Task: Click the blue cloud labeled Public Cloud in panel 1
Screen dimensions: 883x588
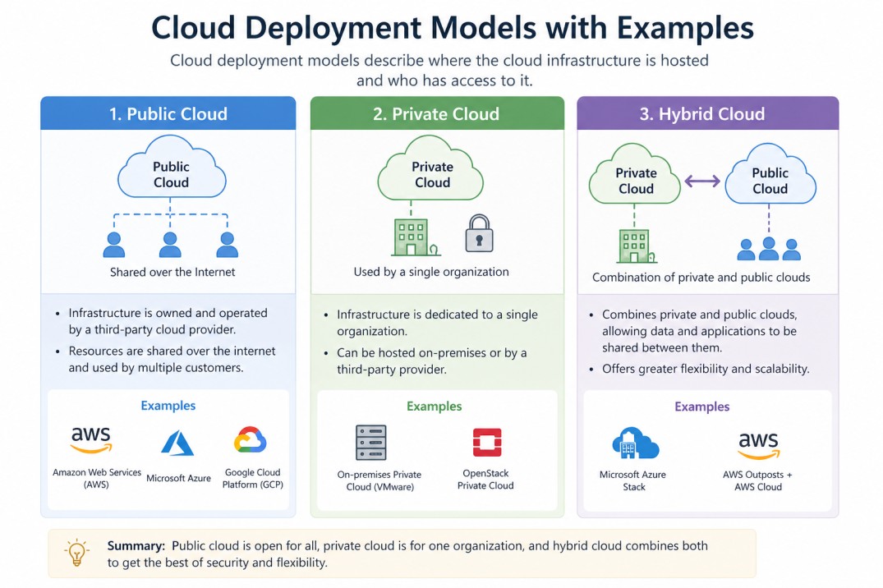Action: point(172,168)
